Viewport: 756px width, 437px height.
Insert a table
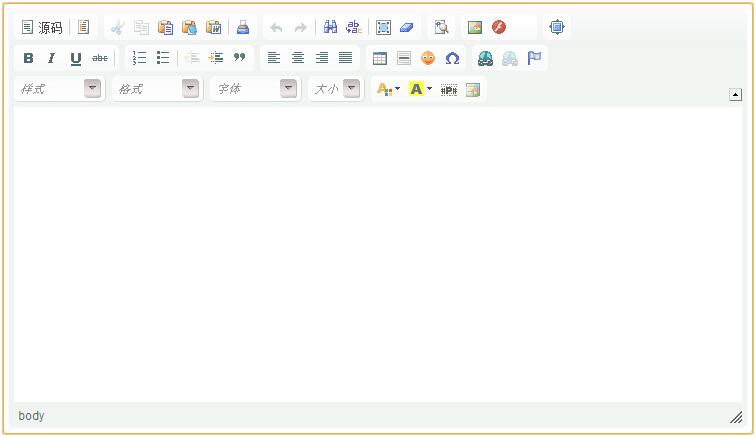[380, 58]
